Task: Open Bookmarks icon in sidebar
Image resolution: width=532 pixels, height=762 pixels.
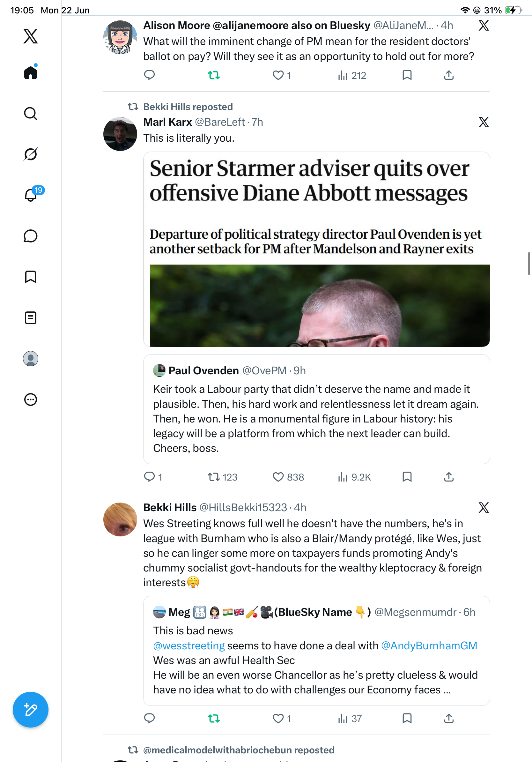Action: point(31,277)
